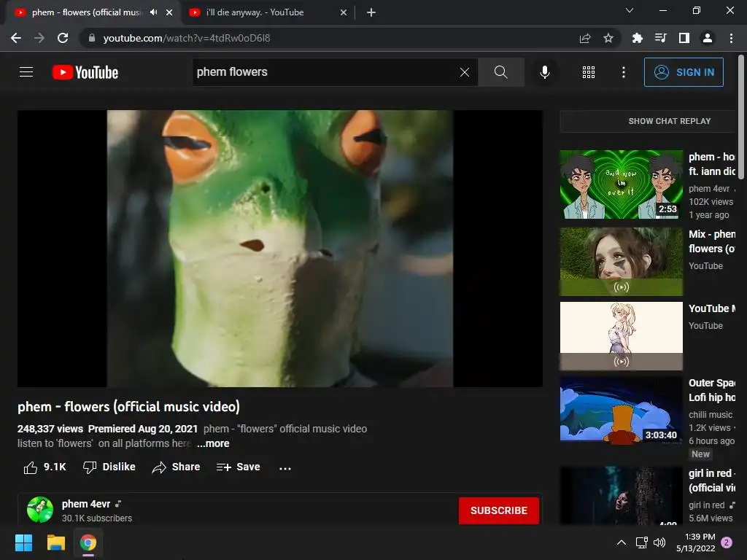Mute the tab via speaker icon
The height and width of the screenshot is (560, 747).
(153, 12)
